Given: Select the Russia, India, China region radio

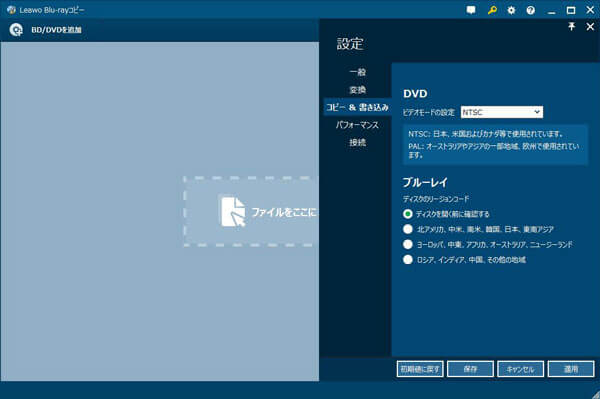Looking at the screenshot, I should click(x=408, y=260).
